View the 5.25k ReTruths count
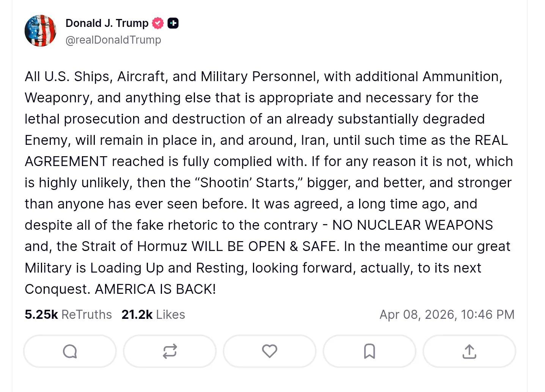545x392 pixels. coord(41,315)
